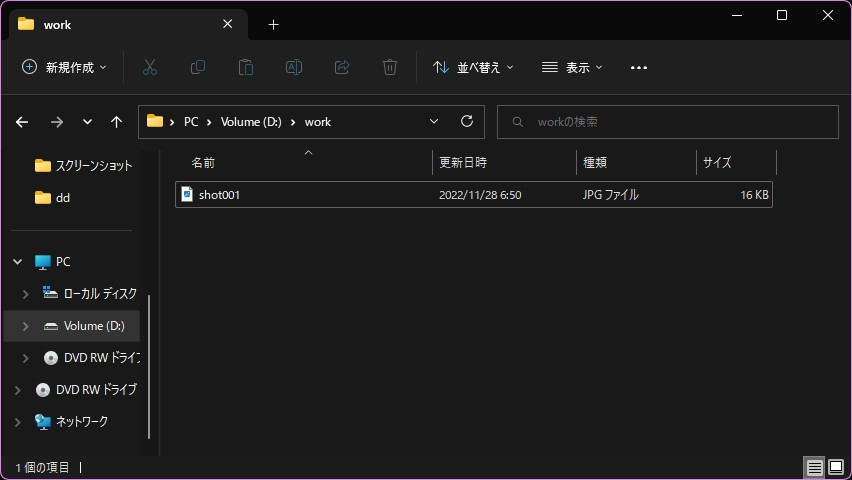Click the Rename icon in toolbar
852x480 pixels.
click(294, 67)
